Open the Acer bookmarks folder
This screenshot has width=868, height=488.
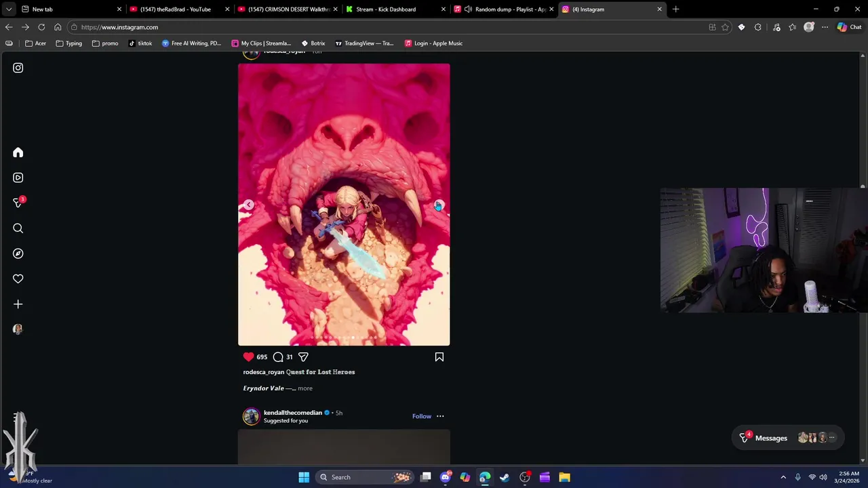(35, 43)
